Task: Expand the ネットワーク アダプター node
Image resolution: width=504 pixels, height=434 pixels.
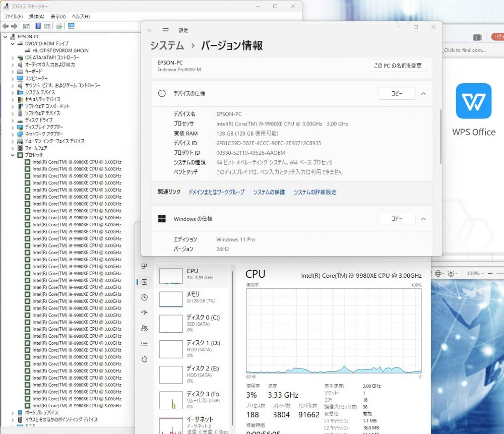Action: 13,134
